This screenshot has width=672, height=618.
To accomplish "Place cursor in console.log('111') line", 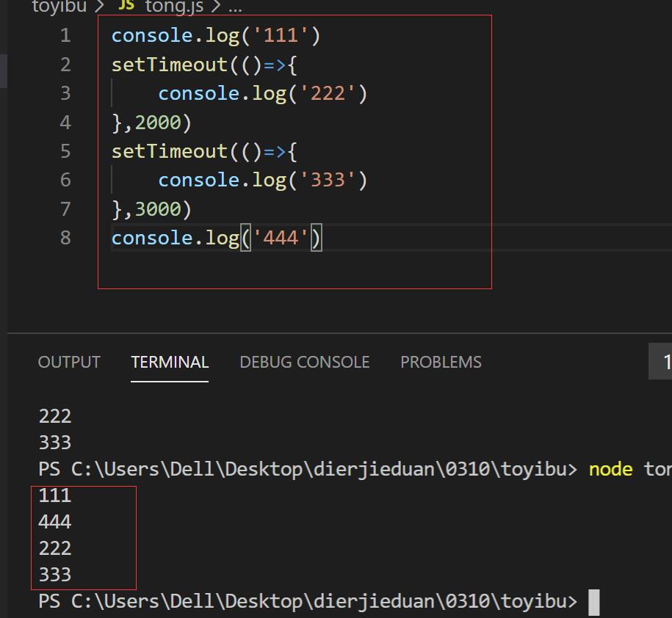I will pos(216,35).
